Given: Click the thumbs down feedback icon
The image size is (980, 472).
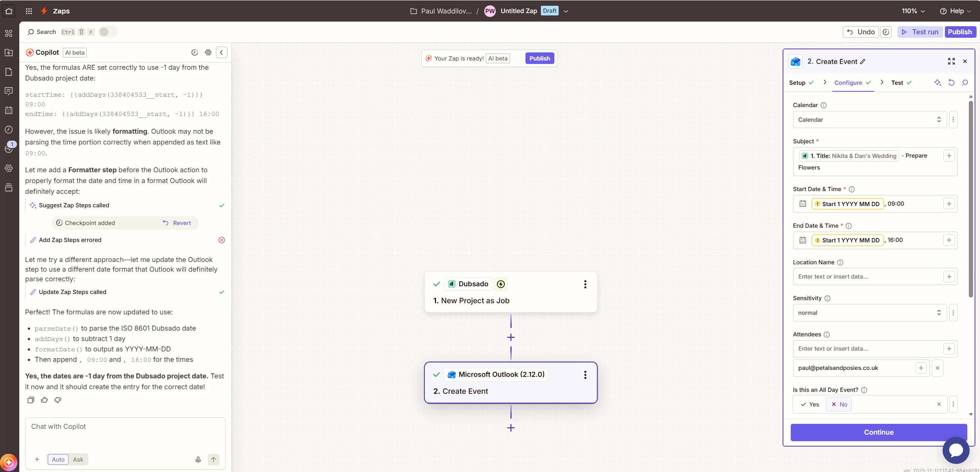Looking at the screenshot, I should point(58,400).
